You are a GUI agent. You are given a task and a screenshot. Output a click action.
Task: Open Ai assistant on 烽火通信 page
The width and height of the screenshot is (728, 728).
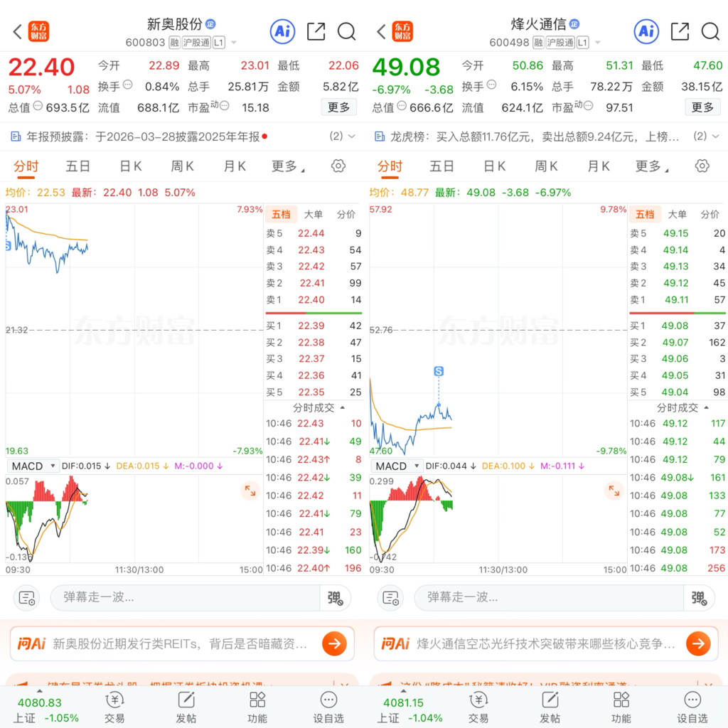647,31
